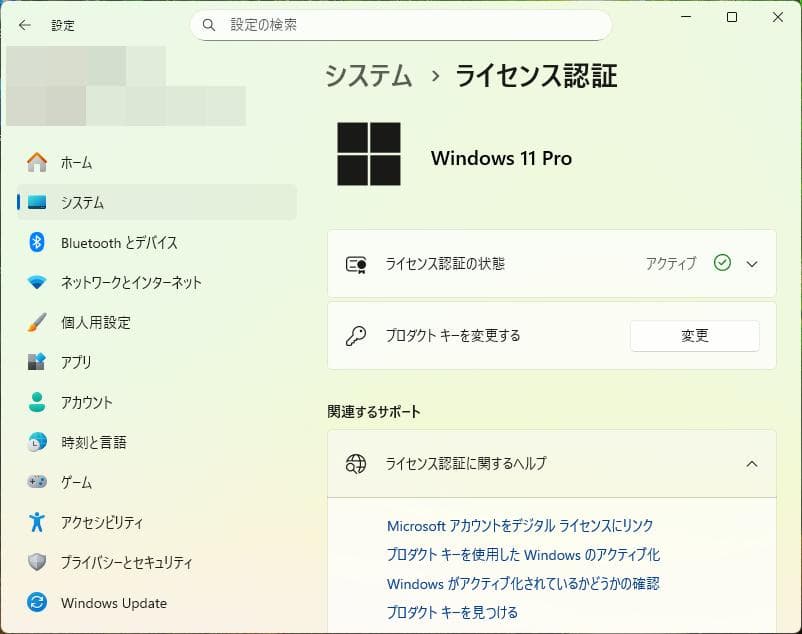
Task: Click the privacy shield icon
Action: pyautogui.click(x=37, y=562)
